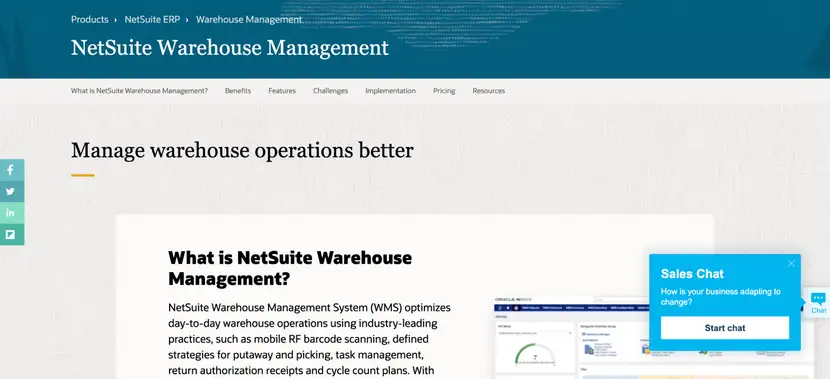Click the NetSuite Warehouse Management page title
The image size is (830, 379).
(230, 48)
